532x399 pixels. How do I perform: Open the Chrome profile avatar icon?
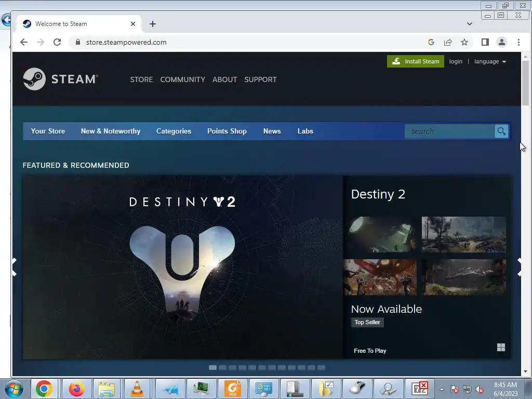point(502,42)
